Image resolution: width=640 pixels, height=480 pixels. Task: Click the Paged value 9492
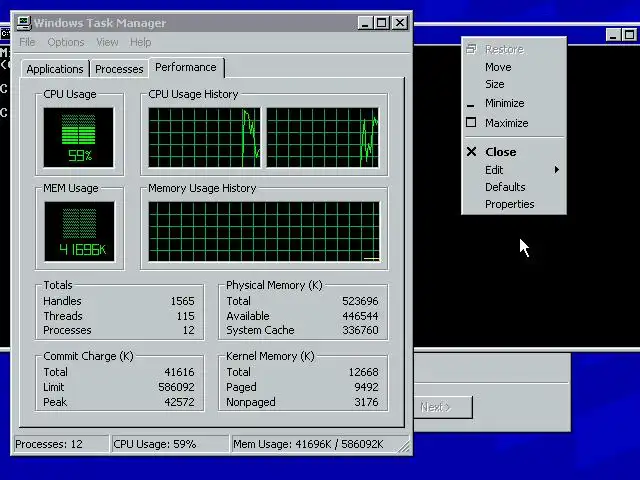click(x=366, y=387)
